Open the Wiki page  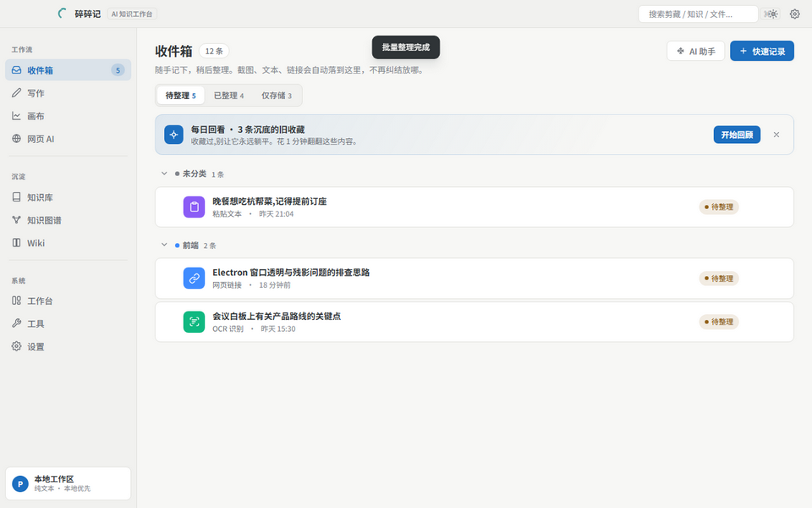pos(68,243)
